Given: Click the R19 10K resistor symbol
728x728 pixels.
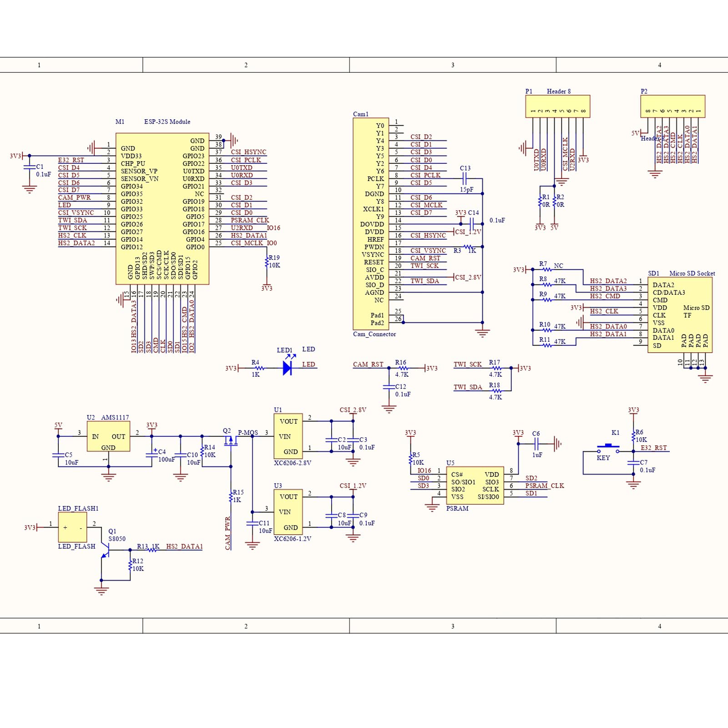Looking at the screenshot, I should pos(267,262).
